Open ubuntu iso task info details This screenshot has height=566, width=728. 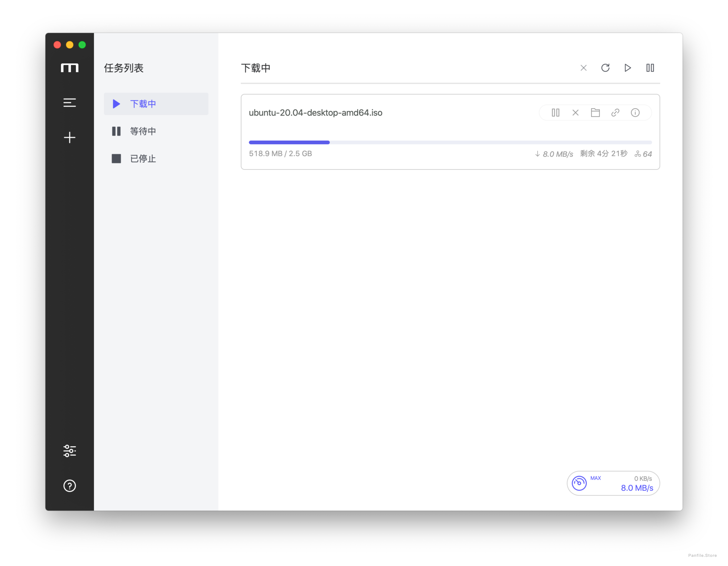[x=635, y=113]
